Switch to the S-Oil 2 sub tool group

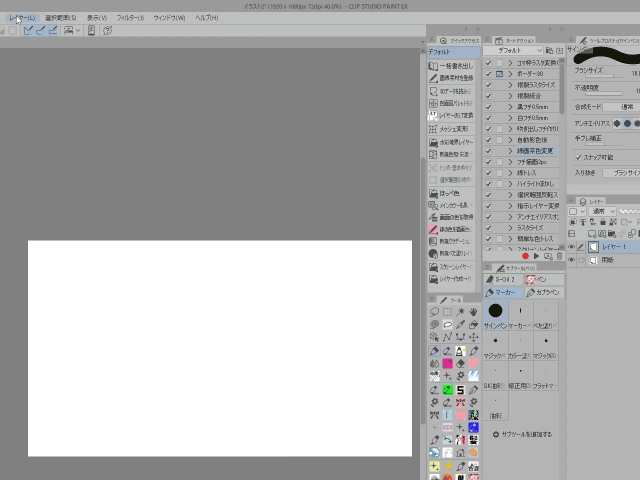tap(504, 280)
